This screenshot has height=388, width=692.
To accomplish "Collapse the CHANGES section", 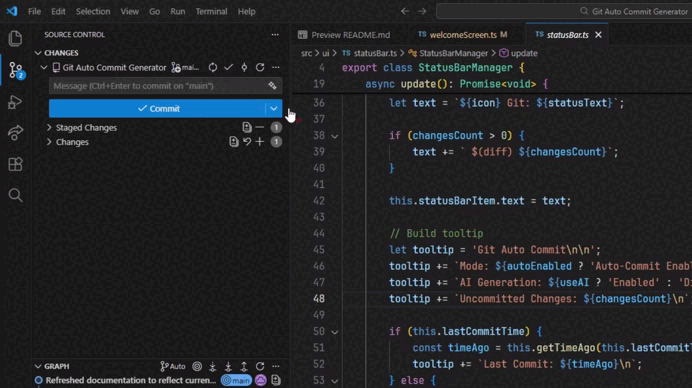I will (38, 53).
